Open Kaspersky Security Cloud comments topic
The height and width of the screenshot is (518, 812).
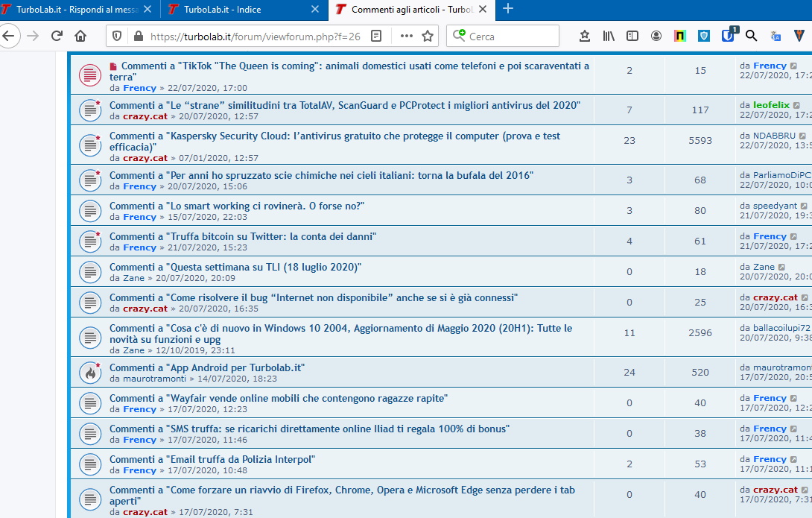(x=334, y=142)
